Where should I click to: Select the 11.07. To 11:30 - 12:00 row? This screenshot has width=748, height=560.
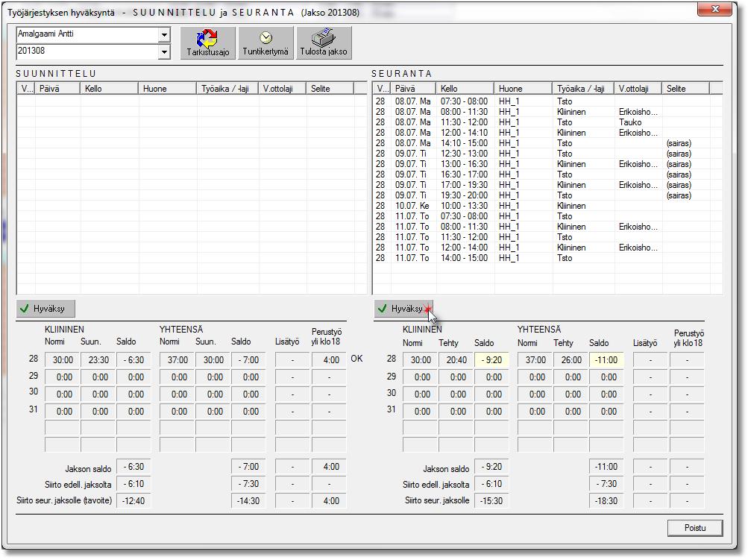547,237
